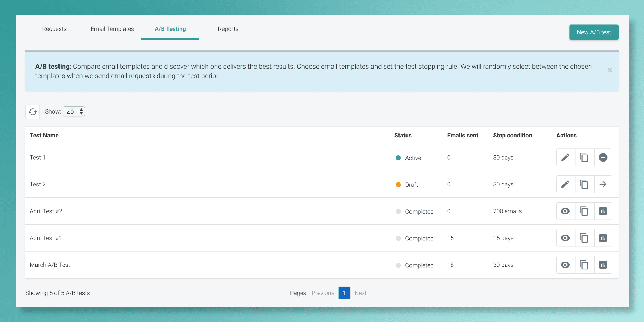The image size is (644, 322).
Task: Stop Test 1 with minus icon
Action: point(603,158)
